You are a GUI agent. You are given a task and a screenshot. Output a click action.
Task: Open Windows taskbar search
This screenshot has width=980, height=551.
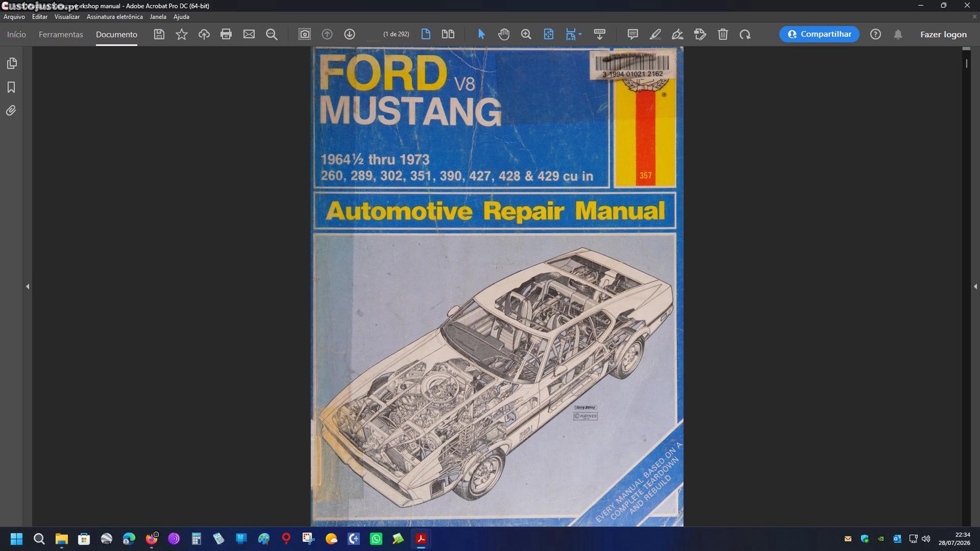tap(39, 539)
